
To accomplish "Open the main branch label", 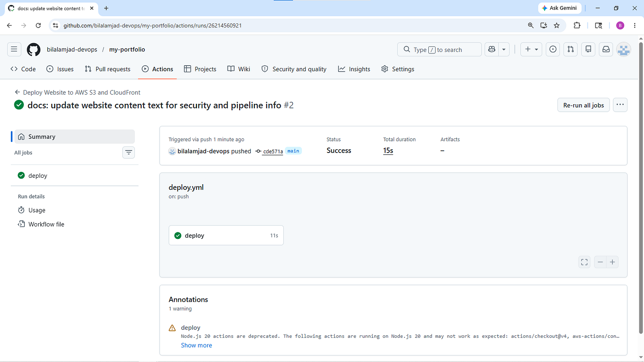I will click(293, 151).
